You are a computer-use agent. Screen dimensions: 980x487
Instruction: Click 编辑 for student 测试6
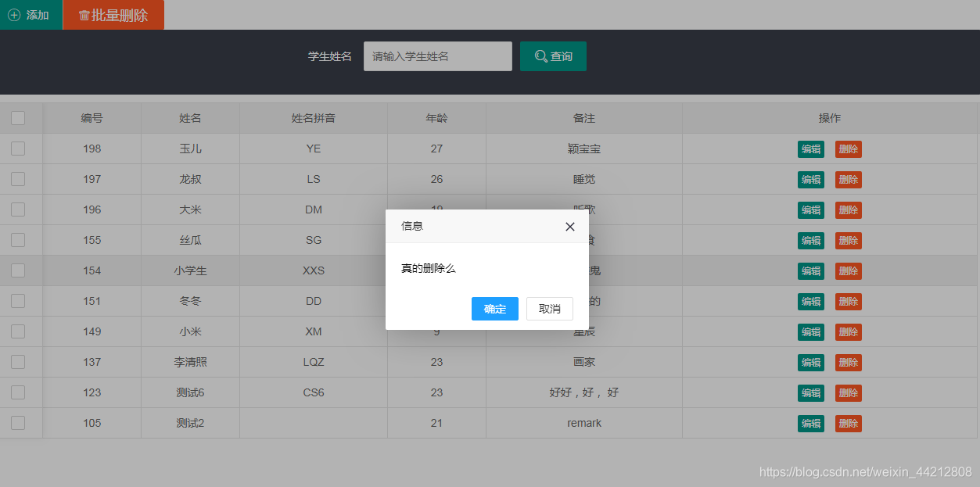tap(811, 392)
